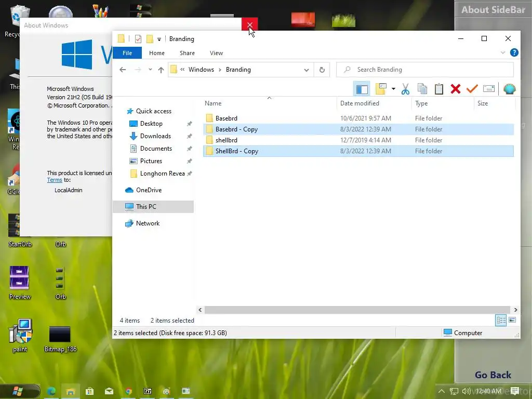Open the folder options icon in the toolbar
532x399 pixels.
pyautogui.click(x=381, y=89)
